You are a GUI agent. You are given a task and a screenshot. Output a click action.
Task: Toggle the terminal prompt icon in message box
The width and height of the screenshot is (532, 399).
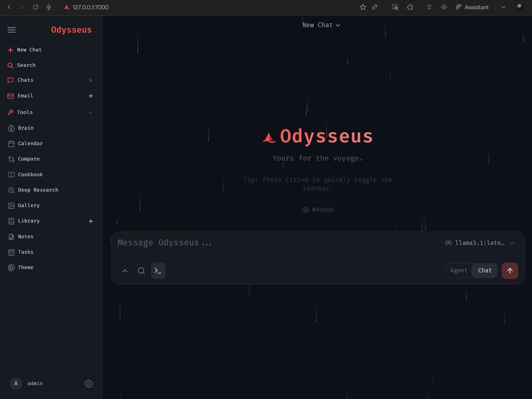coord(158,271)
